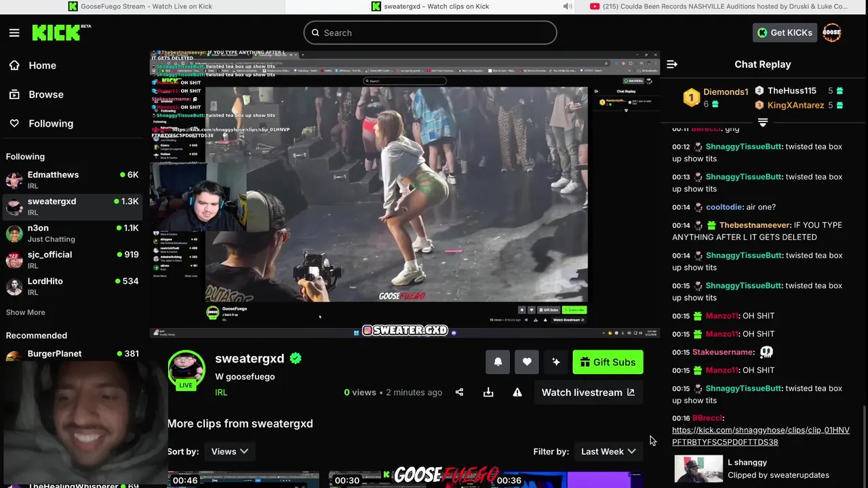Open Filter by Last Week dropdown
The image size is (868, 488).
pyautogui.click(x=608, y=451)
